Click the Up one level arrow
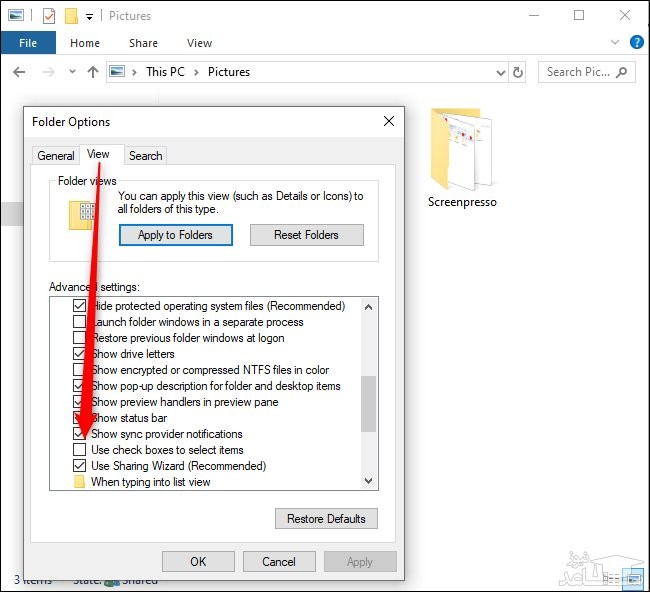This screenshot has width=650, height=592. point(93,72)
